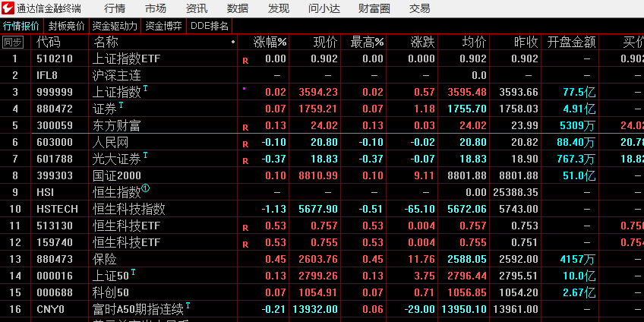
Task: Switch to the DDE排名 tab
Action: point(210,27)
